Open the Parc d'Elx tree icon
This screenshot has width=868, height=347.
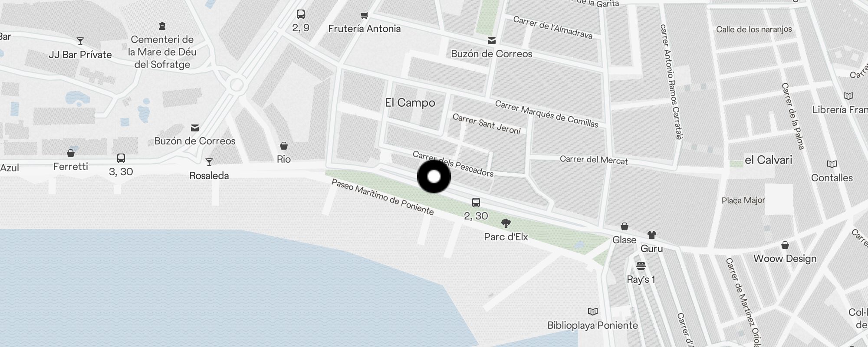pos(506,224)
